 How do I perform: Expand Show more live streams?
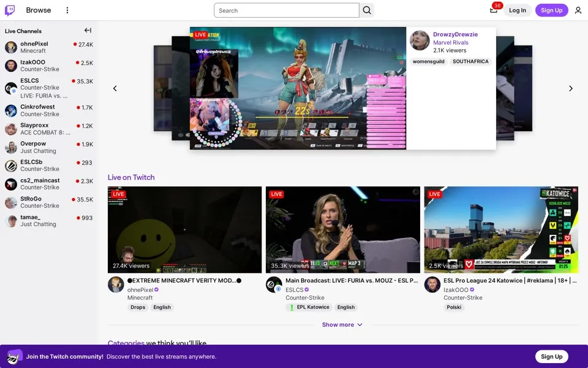click(342, 324)
